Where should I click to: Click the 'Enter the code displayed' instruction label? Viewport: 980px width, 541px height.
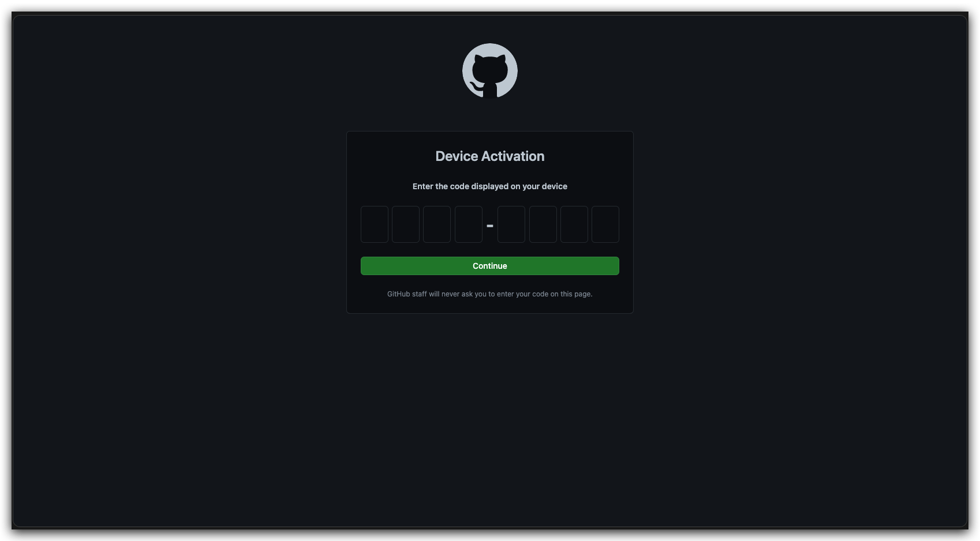(490, 186)
